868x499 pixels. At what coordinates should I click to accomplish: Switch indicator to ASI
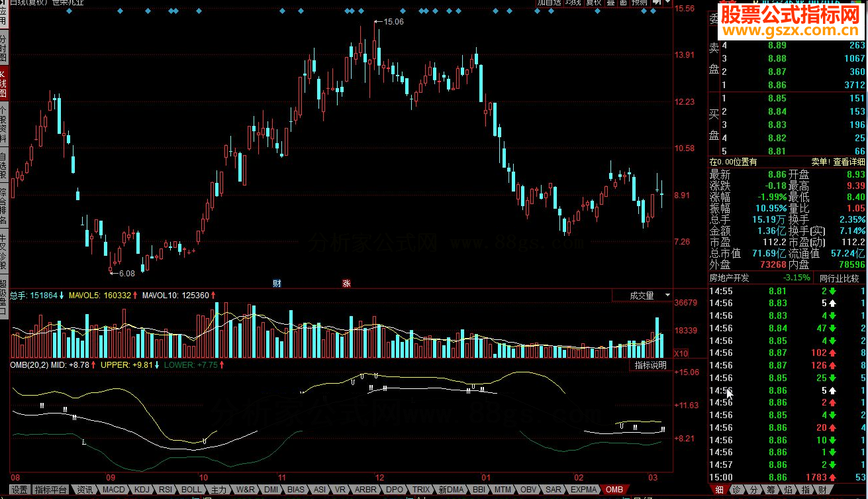coord(320,490)
